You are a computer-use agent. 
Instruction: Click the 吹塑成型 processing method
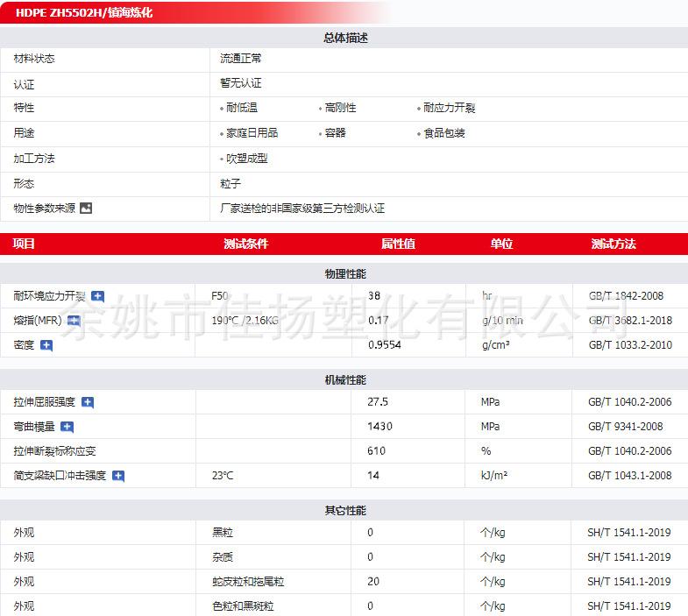pyautogui.click(x=246, y=159)
